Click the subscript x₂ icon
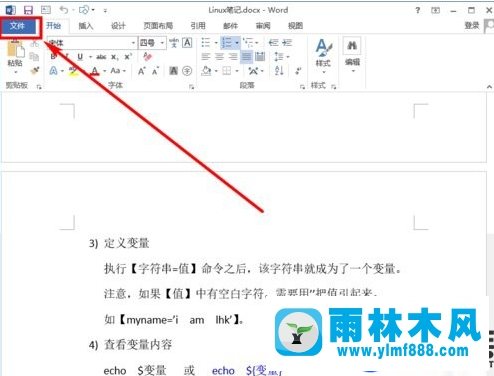494x376 pixels. [114, 57]
